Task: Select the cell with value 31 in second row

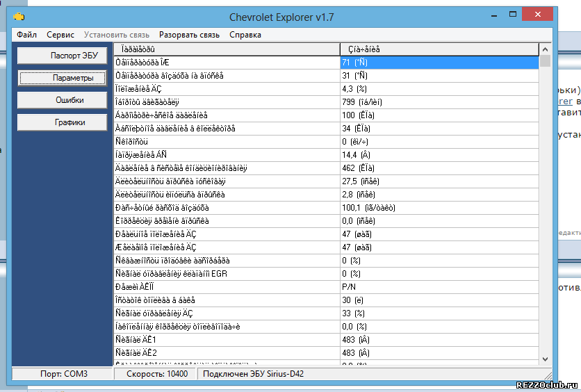Action: 439,76
